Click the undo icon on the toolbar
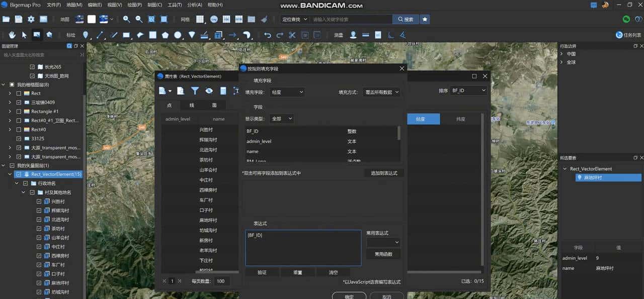Image resolution: width=644 pixels, height=299 pixels. (267, 35)
